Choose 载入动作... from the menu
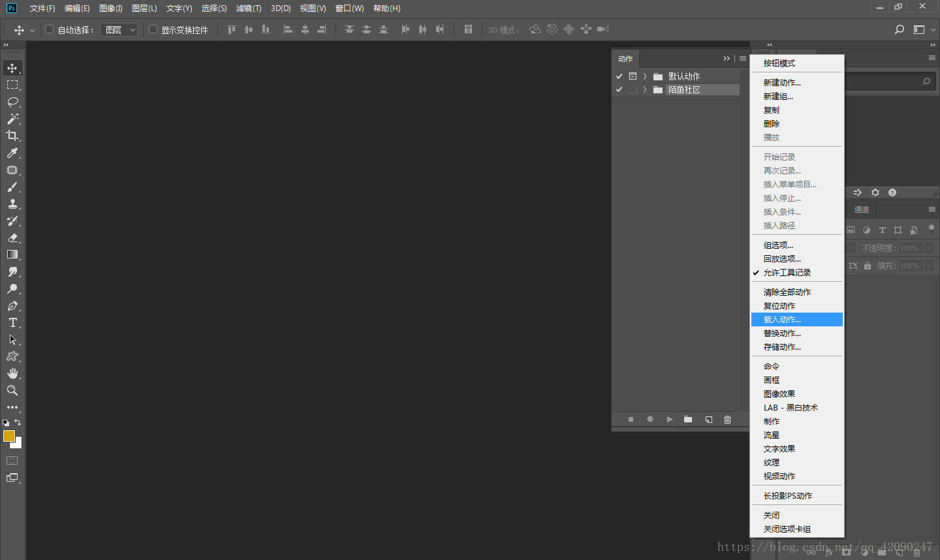Viewport: 940px width, 560px height. pos(797,320)
